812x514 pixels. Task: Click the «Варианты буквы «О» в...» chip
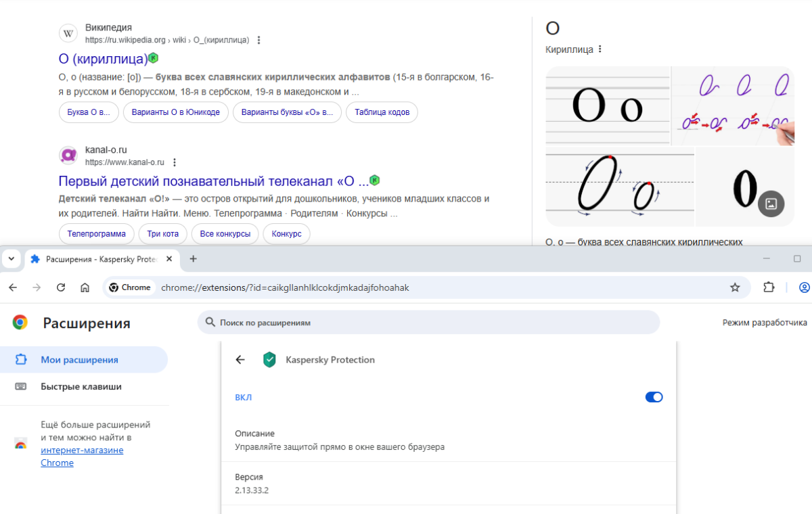pyautogui.click(x=288, y=112)
